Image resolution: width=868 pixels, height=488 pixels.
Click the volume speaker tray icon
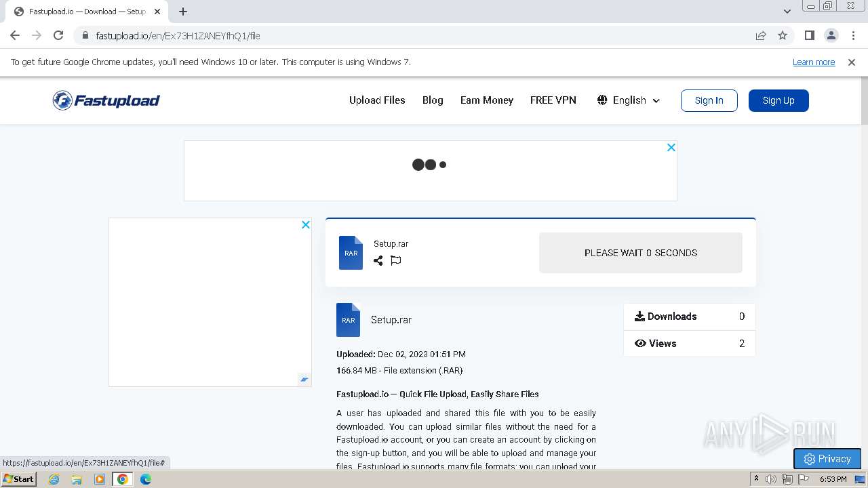pos(771,479)
